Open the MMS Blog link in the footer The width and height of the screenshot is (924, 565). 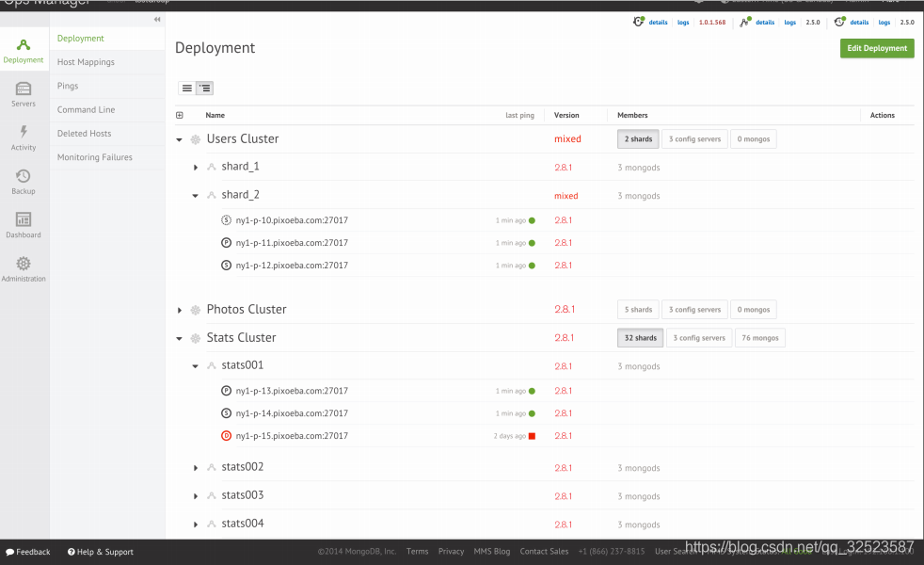click(491, 552)
